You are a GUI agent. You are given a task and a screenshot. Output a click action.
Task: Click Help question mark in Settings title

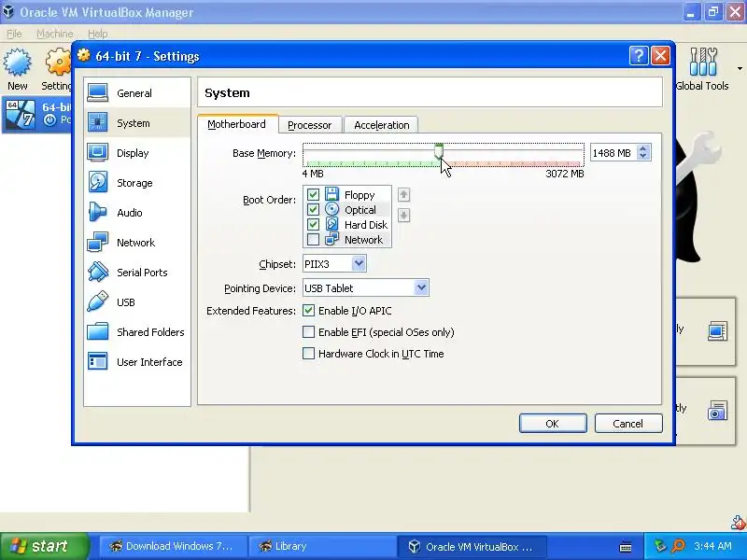tap(639, 56)
